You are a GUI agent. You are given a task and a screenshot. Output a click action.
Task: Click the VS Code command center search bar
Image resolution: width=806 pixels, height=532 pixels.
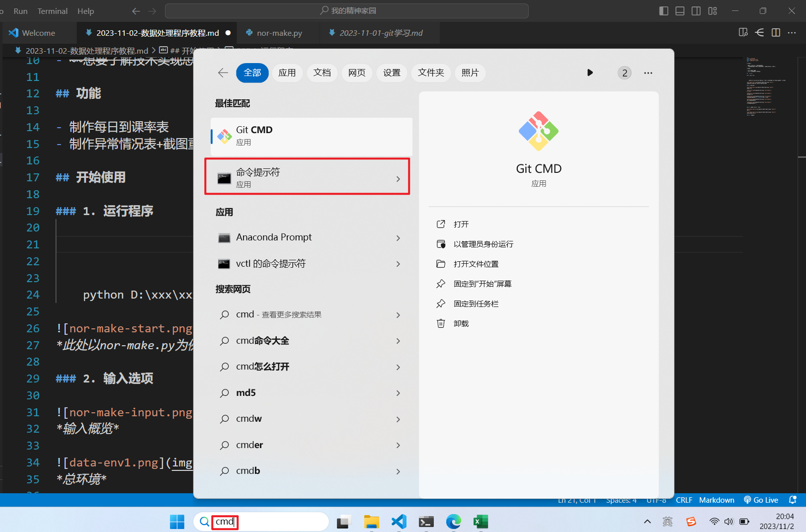pyautogui.click(x=347, y=11)
